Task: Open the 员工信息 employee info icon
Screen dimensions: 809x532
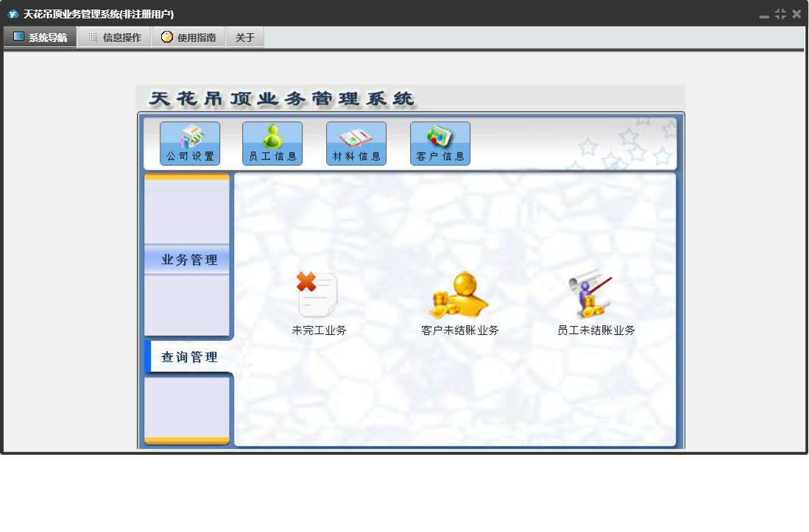Action: (272, 143)
